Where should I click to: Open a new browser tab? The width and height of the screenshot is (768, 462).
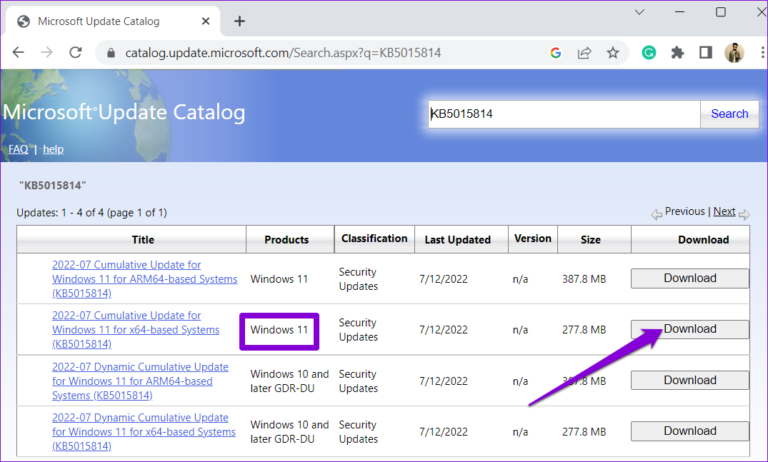coord(240,21)
